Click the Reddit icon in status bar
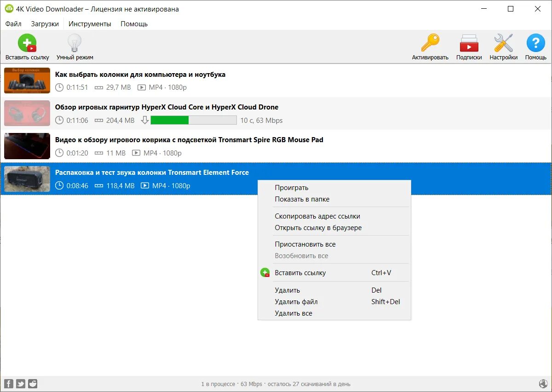The height and width of the screenshot is (392, 552). (x=33, y=384)
